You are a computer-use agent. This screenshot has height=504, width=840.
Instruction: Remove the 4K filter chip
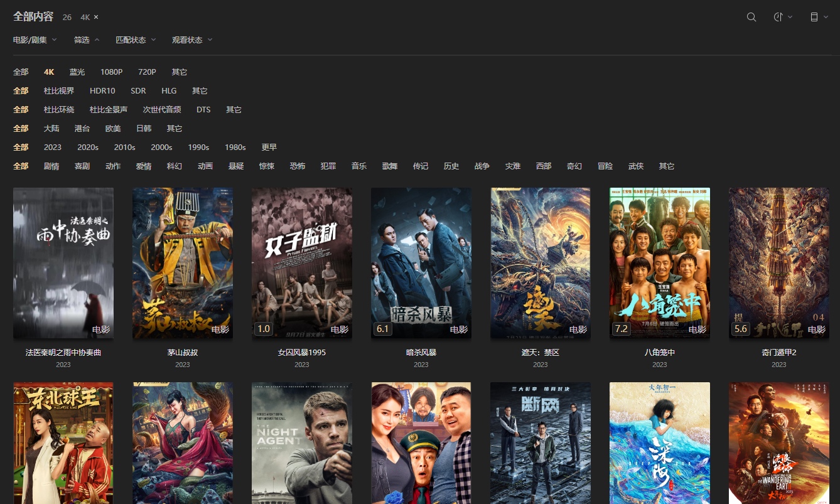coord(96,17)
